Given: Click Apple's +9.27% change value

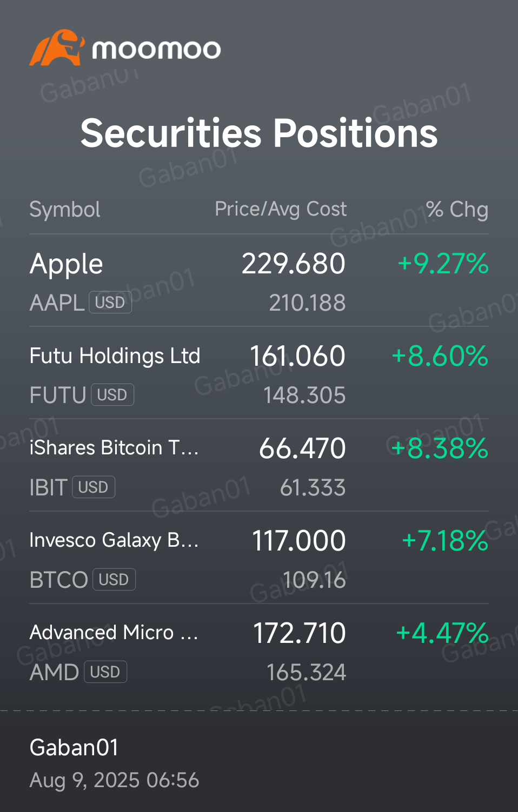Looking at the screenshot, I should point(443,264).
